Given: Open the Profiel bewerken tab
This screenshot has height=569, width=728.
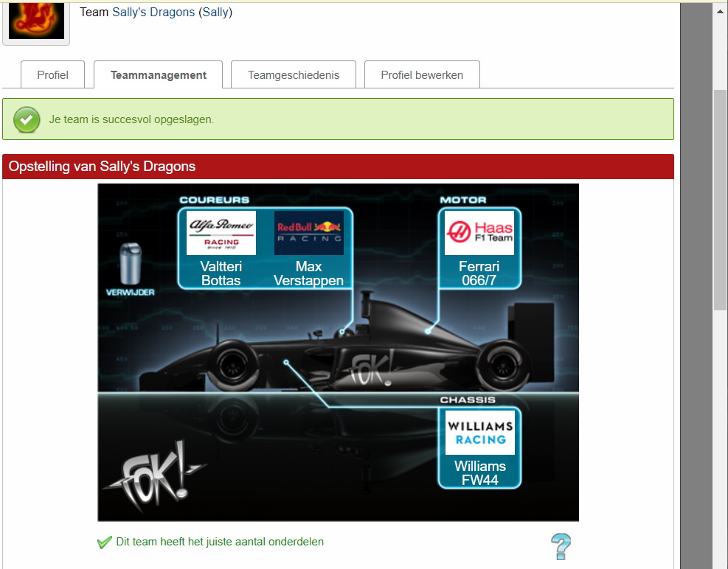Looking at the screenshot, I should (x=422, y=74).
